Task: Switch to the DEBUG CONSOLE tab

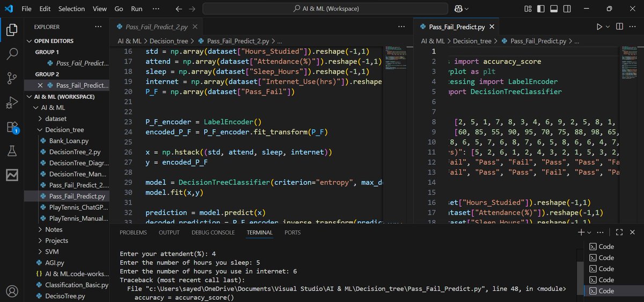Action: (x=213, y=233)
